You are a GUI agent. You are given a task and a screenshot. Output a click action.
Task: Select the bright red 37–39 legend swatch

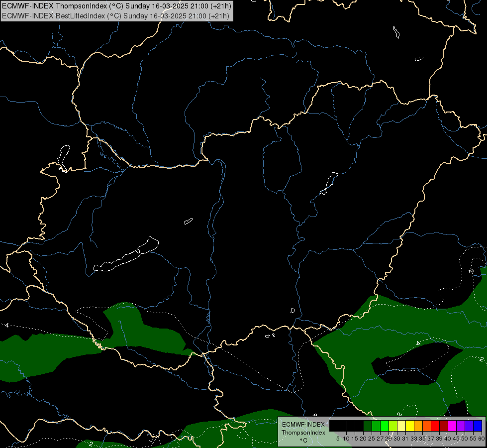[x=435, y=426]
